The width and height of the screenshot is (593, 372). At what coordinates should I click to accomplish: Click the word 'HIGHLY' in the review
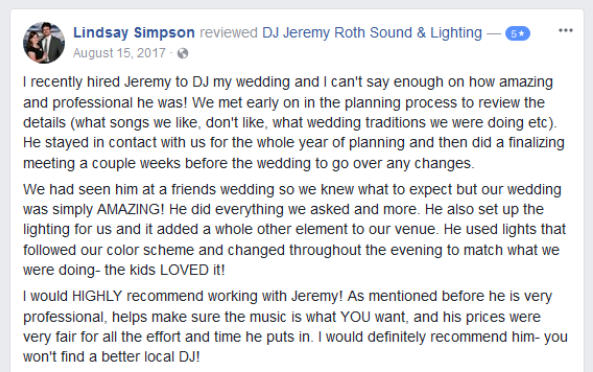pos(96,296)
